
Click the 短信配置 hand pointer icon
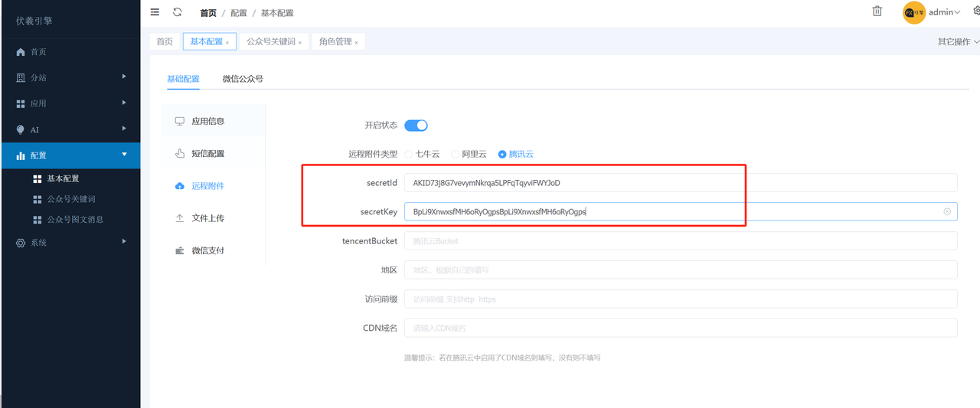pos(180,153)
